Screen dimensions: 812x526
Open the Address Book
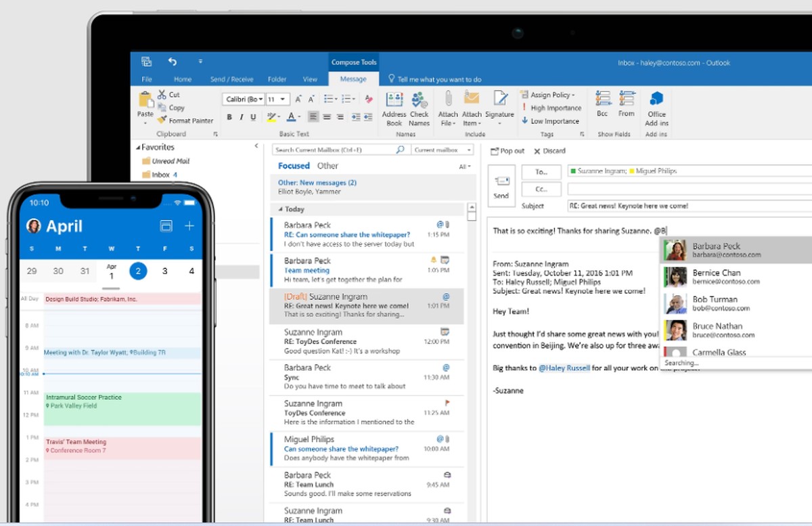(x=394, y=108)
